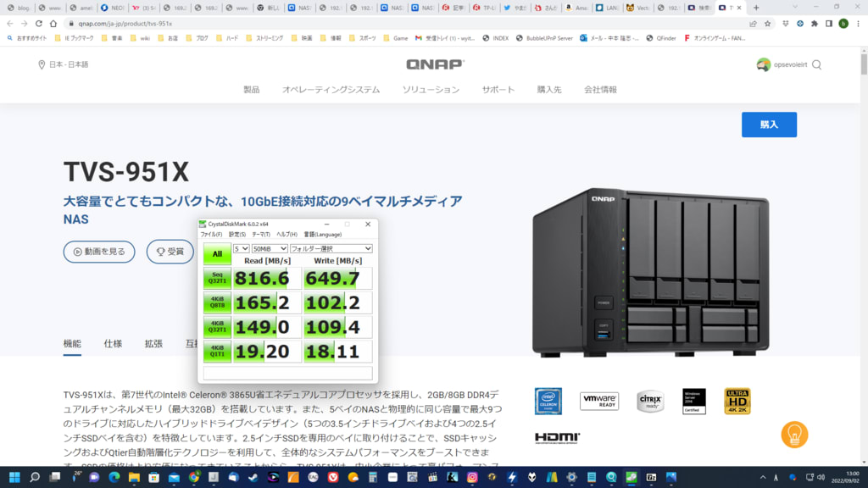Open the Game bookmarks folder
Screen dimensions: 868x488
395,38
